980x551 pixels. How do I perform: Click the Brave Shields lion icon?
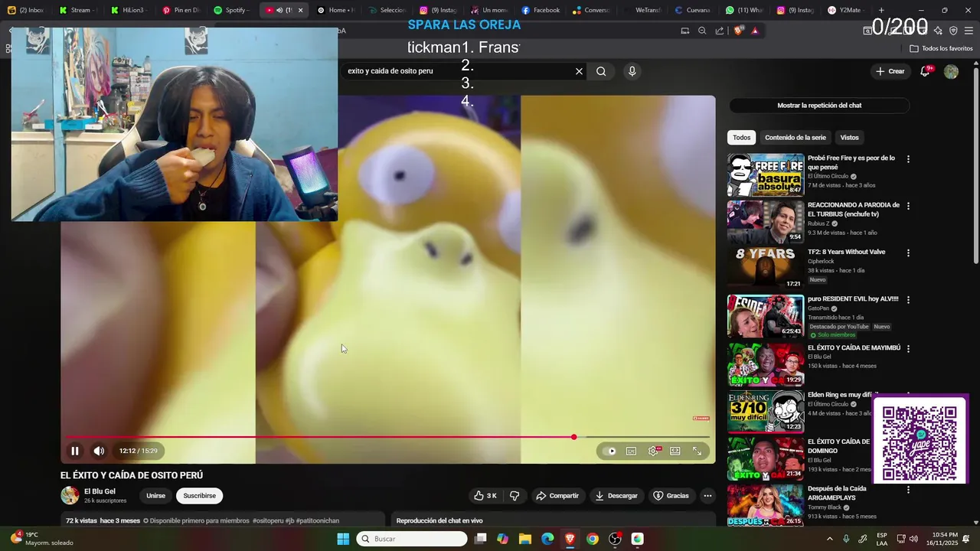(738, 31)
